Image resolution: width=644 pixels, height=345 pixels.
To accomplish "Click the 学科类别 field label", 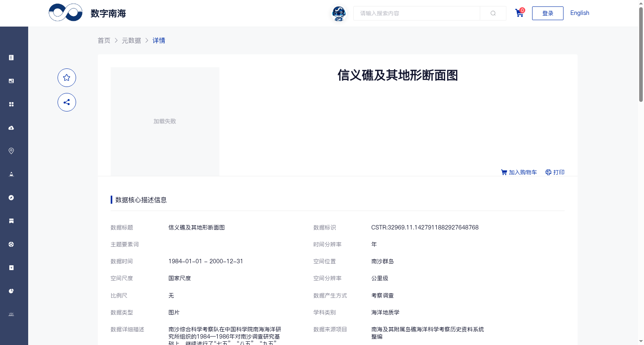I will pos(325,312).
